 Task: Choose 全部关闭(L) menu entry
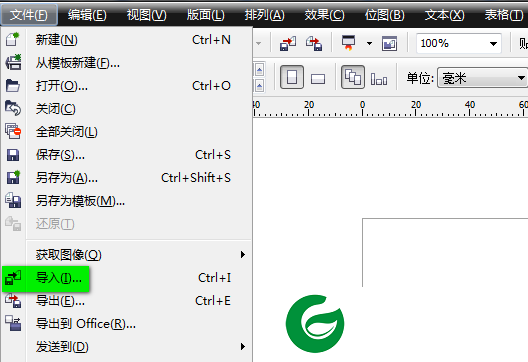127,131
